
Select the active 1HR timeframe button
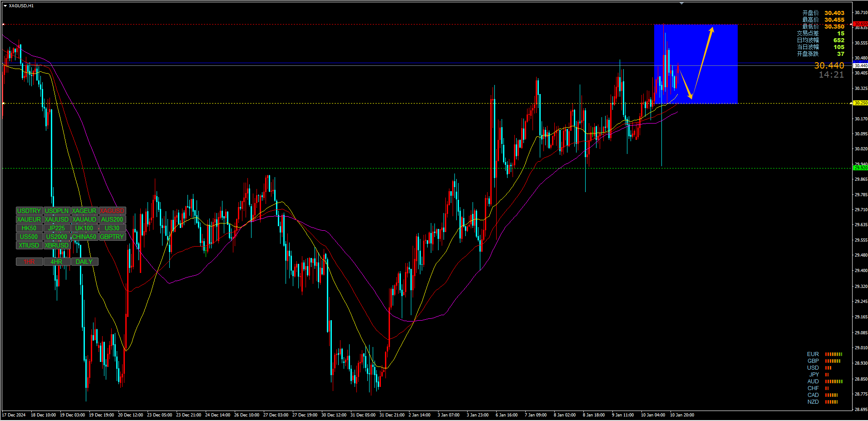29,262
